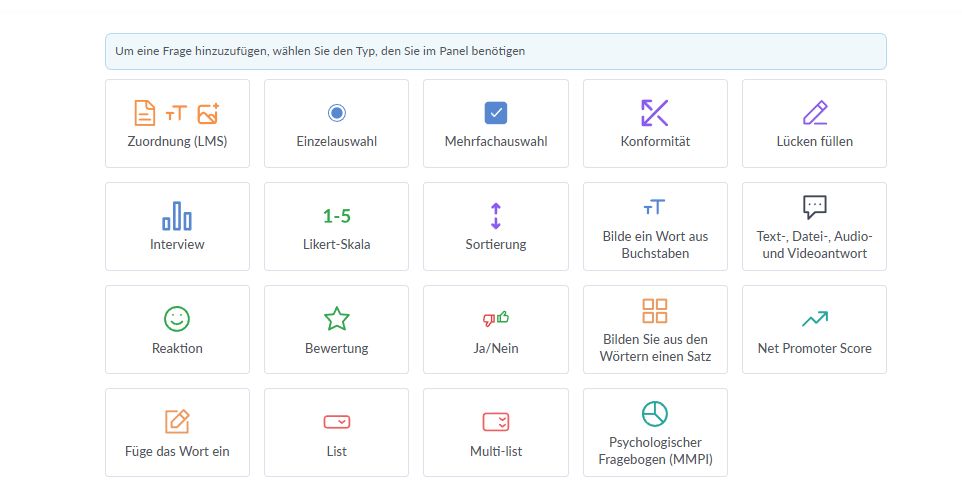
Task: Click the Psychologischer Fragebogen pie chart icon
Action: [655, 413]
